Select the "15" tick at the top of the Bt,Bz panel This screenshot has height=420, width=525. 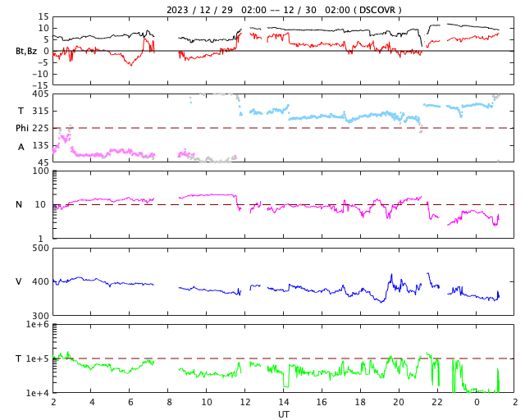(x=43, y=16)
